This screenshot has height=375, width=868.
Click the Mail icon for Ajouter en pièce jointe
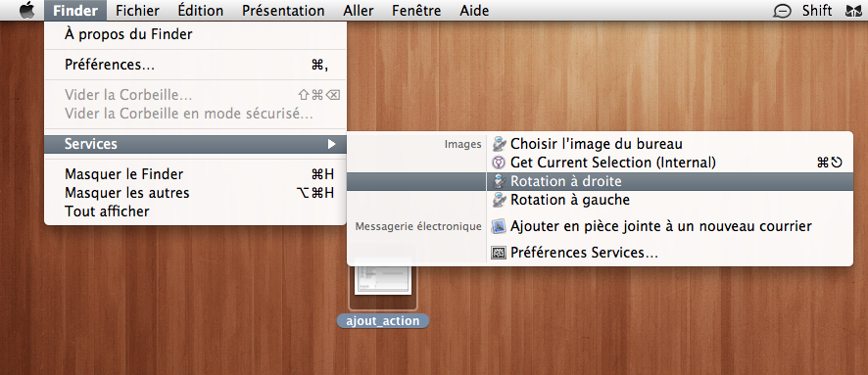pyautogui.click(x=500, y=226)
